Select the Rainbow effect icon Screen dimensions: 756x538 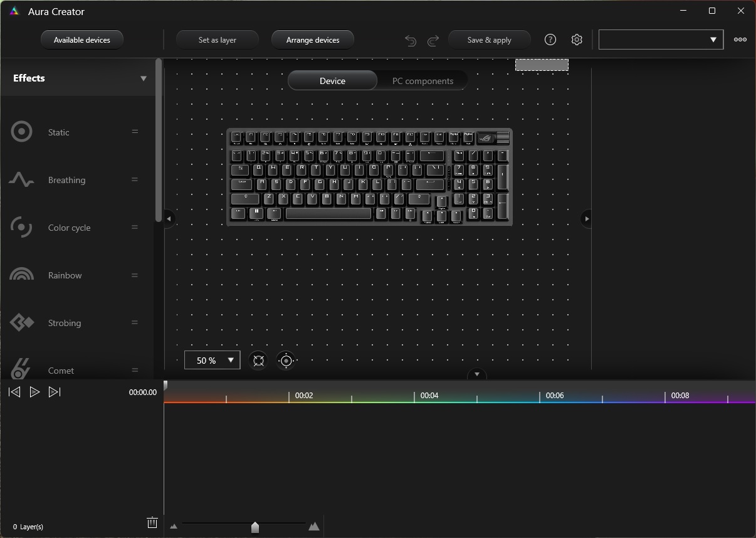pos(22,275)
